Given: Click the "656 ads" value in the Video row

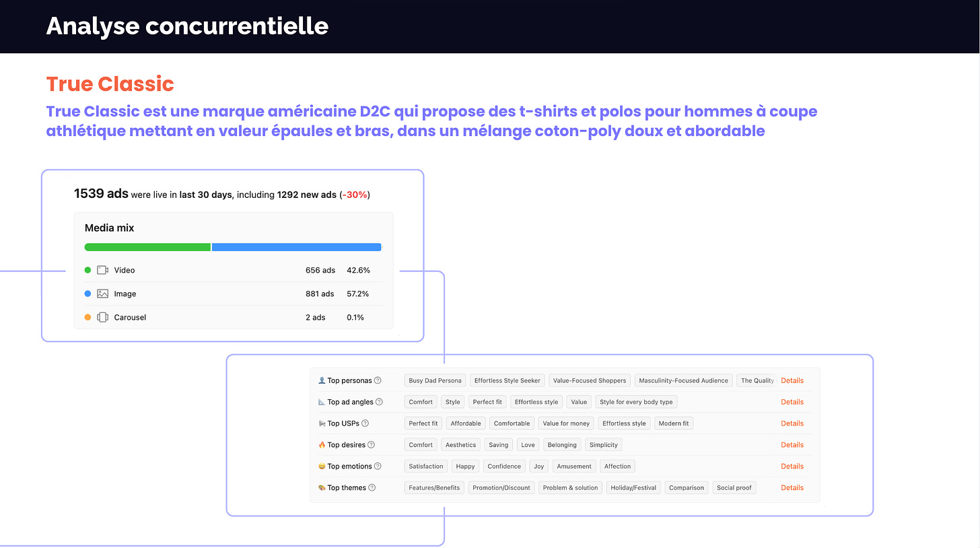Looking at the screenshot, I should [x=320, y=270].
